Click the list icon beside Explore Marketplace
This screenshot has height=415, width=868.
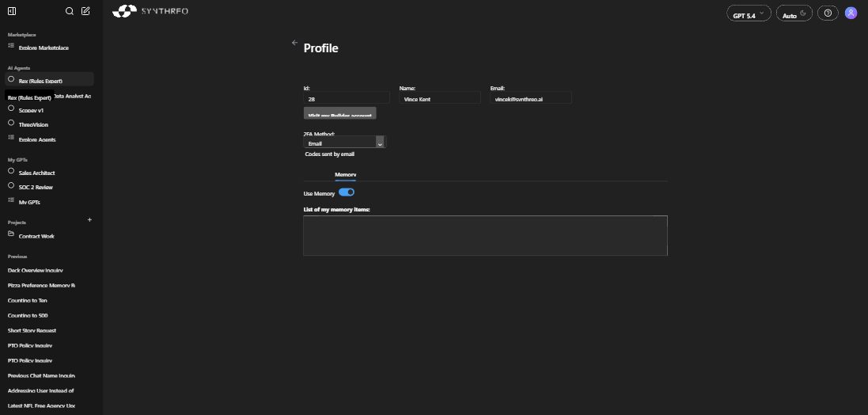point(11,45)
